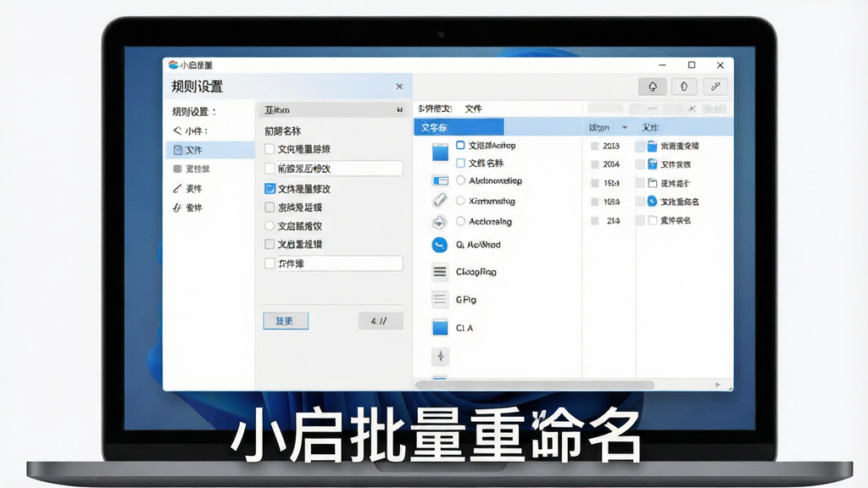The image size is (868, 488).
Task: Click the horizontal scrollbar of the file list
Action: [x=535, y=385]
